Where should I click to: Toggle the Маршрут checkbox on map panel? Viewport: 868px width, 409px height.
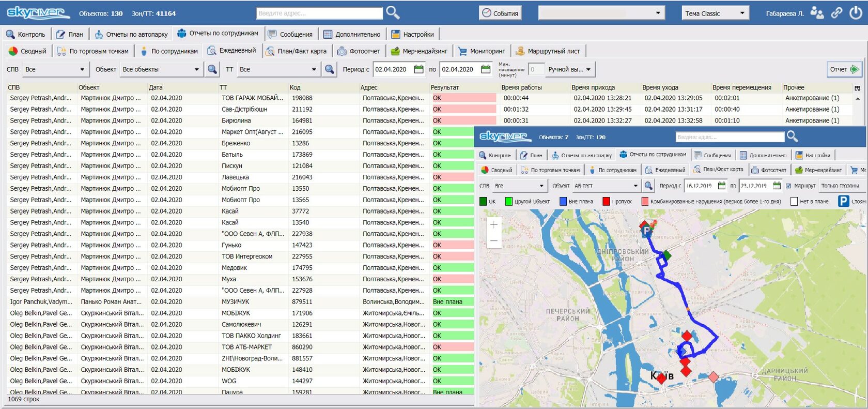click(x=788, y=186)
